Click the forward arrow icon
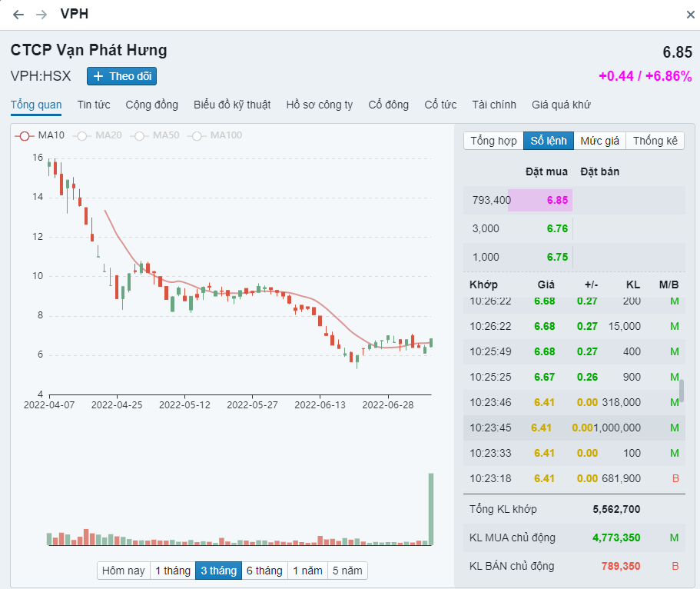700x589 pixels. click(41, 15)
